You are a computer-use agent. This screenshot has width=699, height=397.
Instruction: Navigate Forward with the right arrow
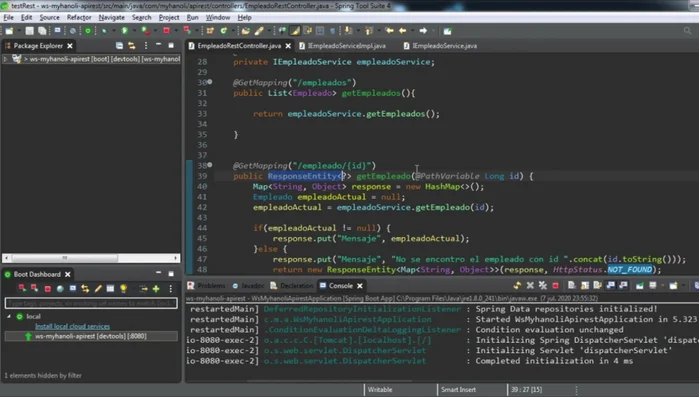(423, 31)
